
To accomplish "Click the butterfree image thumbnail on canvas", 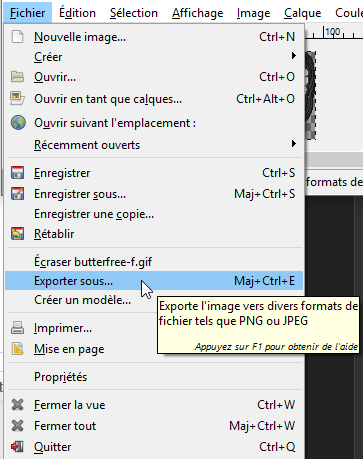I will (x=310, y=95).
